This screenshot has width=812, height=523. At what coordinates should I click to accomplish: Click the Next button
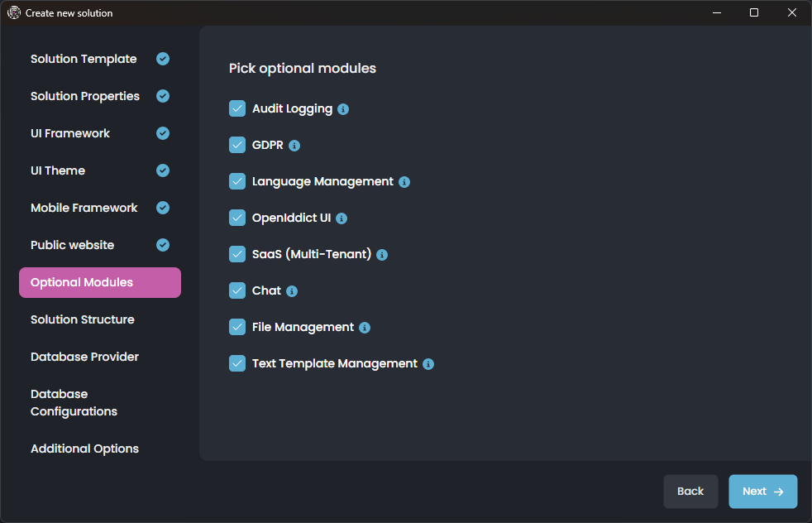[762, 492]
